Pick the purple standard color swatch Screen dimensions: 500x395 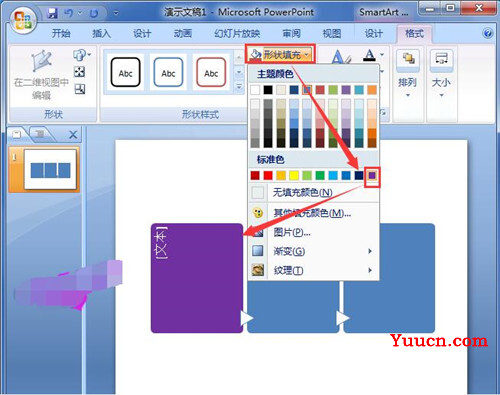(x=372, y=175)
